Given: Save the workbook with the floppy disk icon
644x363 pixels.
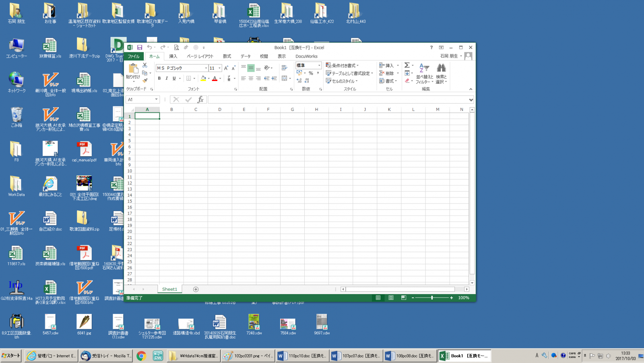Looking at the screenshot, I should point(140,48).
